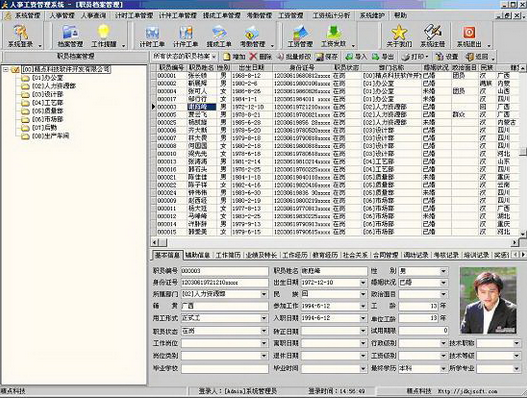Click the employee photo thumbnail
Image resolution: width=527 pixels, height=398 pixels.
point(488,301)
